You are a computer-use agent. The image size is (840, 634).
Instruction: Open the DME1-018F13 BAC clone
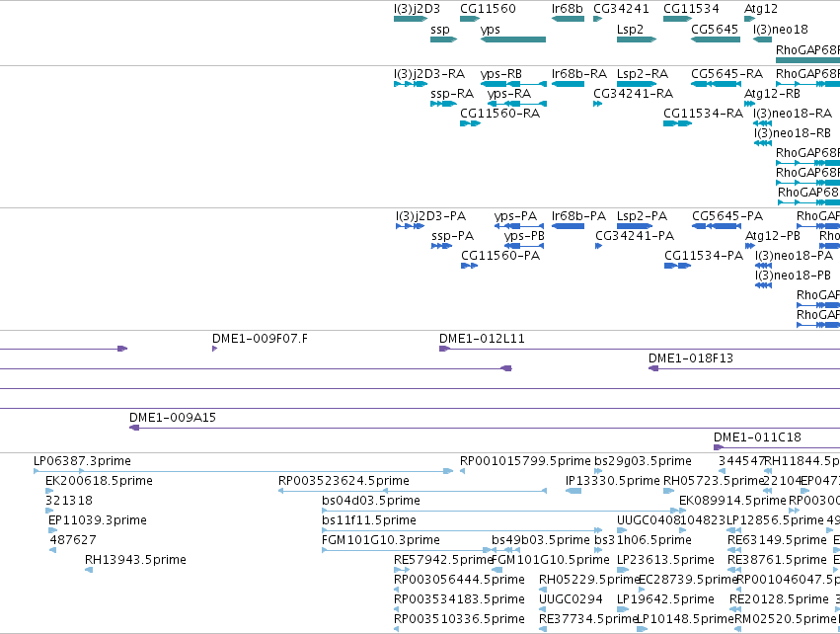click(743, 368)
